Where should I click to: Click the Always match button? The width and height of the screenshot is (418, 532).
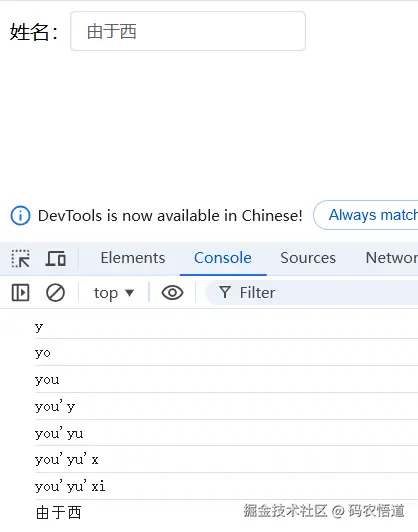pyautogui.click(x=366, y=215)
